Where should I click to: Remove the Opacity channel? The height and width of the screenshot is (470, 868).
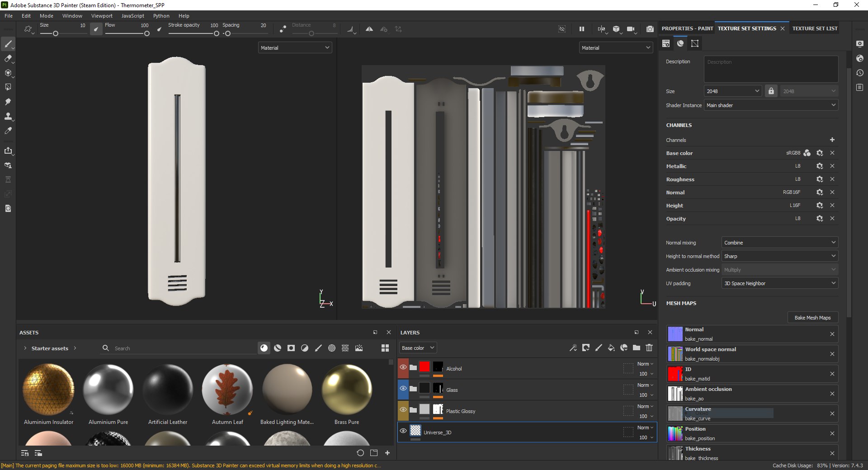click(x=832, y=219)
